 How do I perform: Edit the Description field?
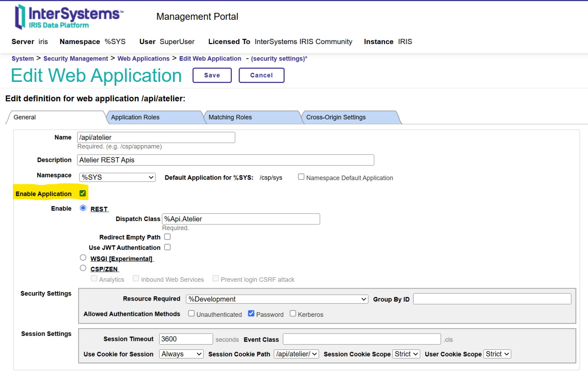click(x=226, y=160)
